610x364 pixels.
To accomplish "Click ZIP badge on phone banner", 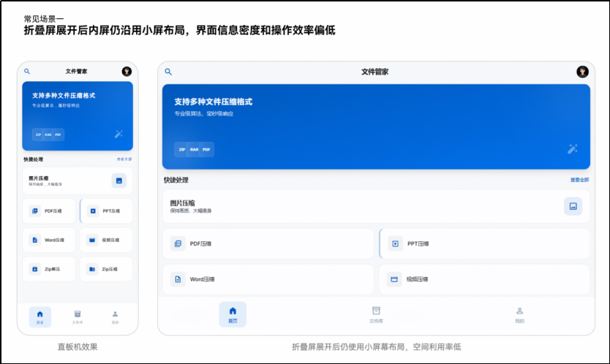I will 38,134.
